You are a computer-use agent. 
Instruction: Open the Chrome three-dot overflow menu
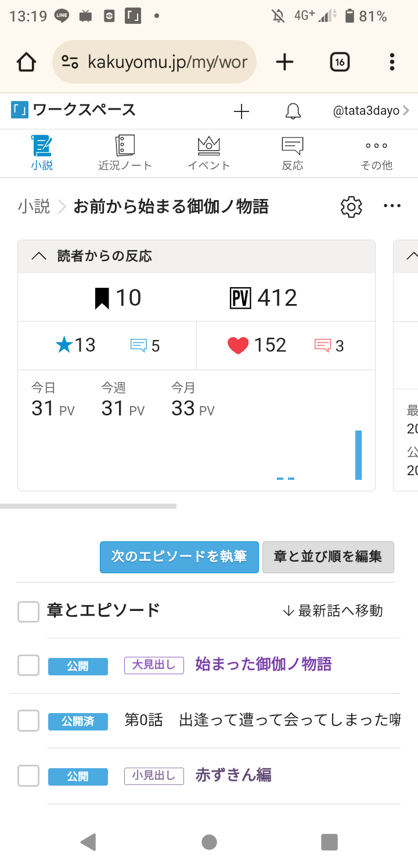[x=392, y=62]
